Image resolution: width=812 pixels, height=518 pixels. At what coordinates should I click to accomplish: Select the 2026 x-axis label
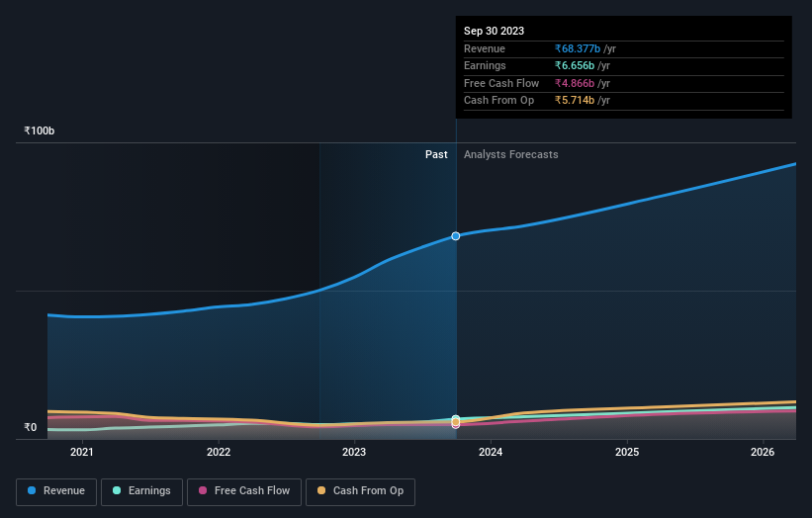coord(763,452)
